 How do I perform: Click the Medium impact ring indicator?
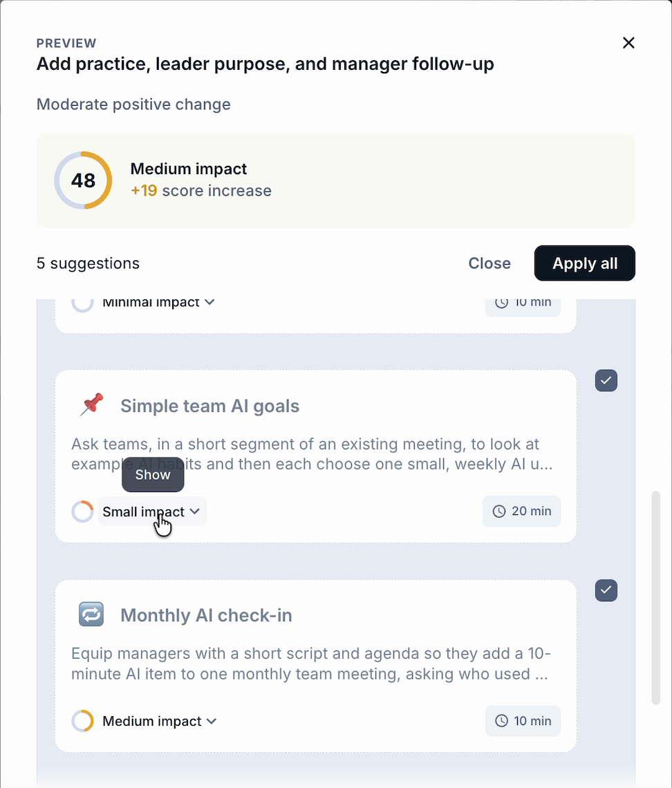(82, 721)
